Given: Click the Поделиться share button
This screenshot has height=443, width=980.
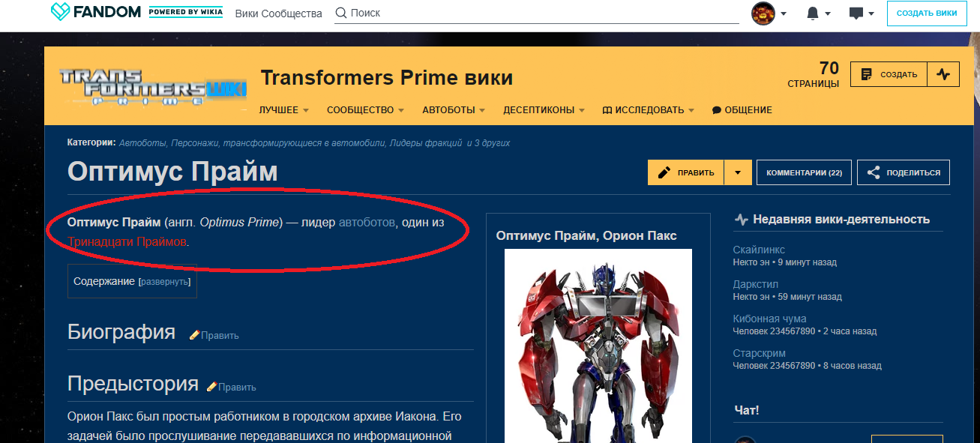Looking at the screenshot, I should point(904,172).
